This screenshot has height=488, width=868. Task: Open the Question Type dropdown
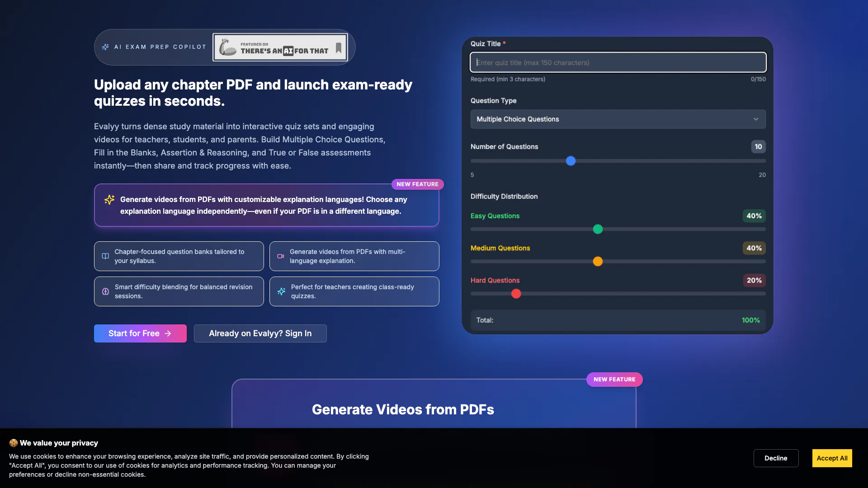[x=618, y=119]
